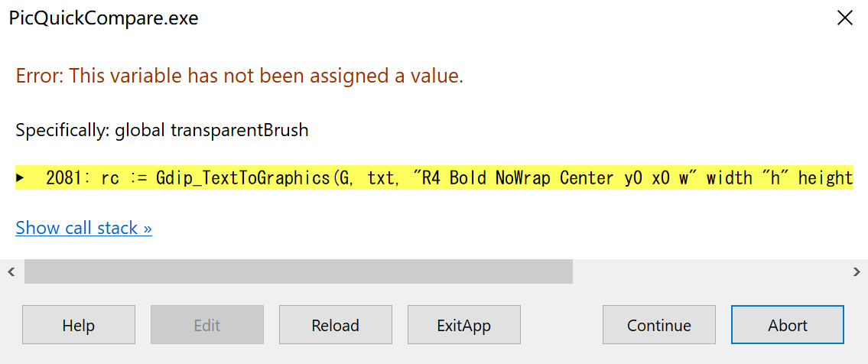Abort the current thread
Screen dimensions: 868x364
coord(788,325)
